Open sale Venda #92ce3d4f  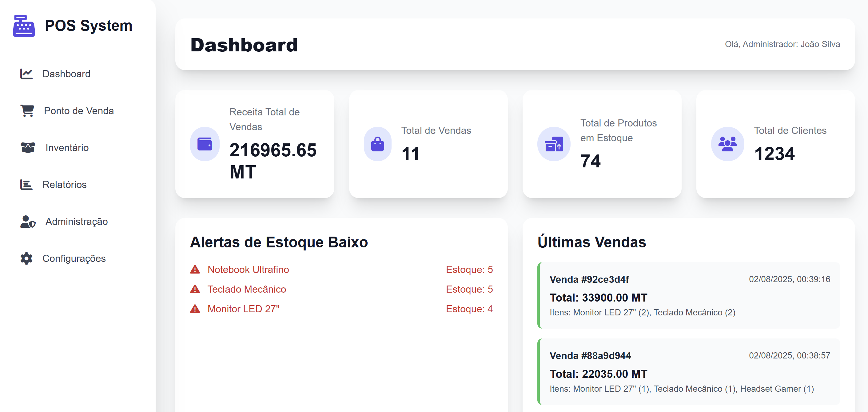pos(589,279)
